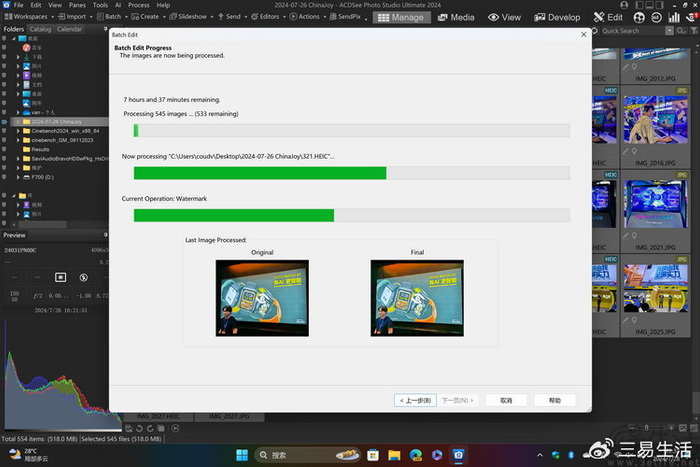
Task: Open the notification icon with red badge
Action: pos(692,17)
